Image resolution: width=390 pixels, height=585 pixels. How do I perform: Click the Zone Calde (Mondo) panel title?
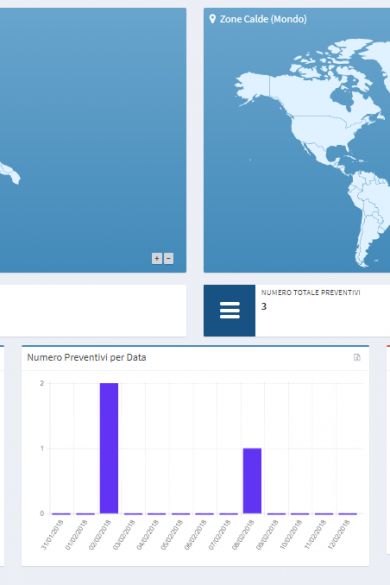coord(263,19)
